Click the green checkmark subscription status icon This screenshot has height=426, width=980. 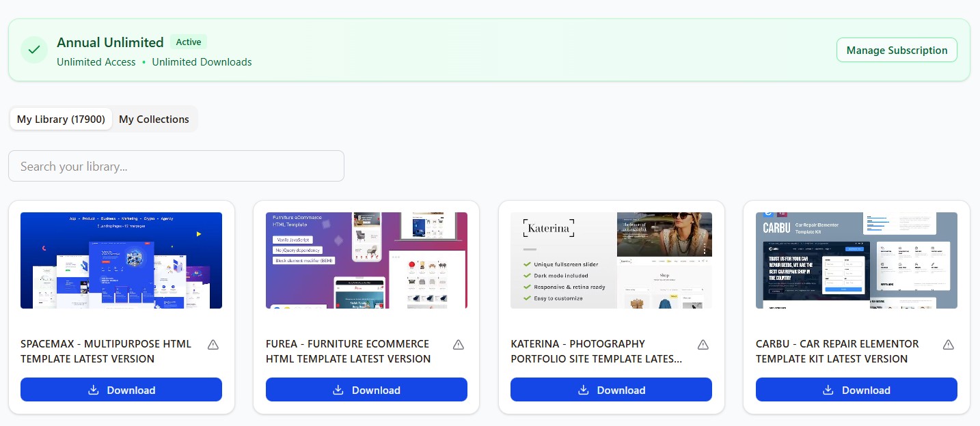[34, 51]
